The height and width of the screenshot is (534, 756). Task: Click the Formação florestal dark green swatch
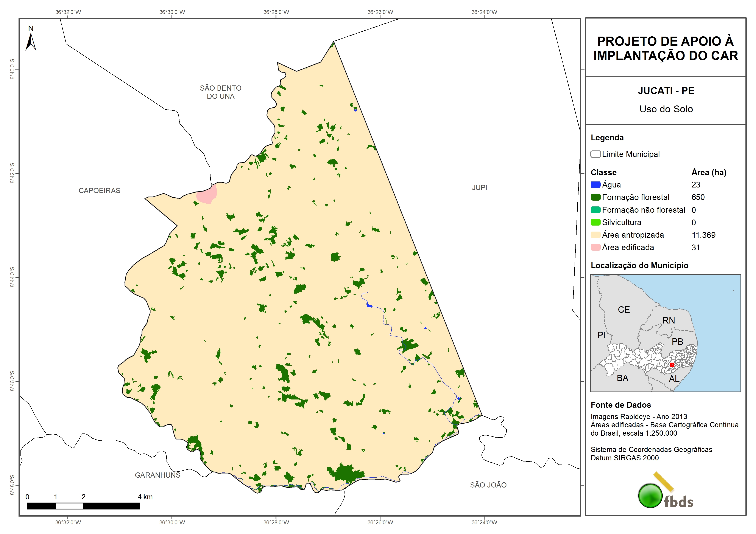pyautogui.click(x=595, y=197)
